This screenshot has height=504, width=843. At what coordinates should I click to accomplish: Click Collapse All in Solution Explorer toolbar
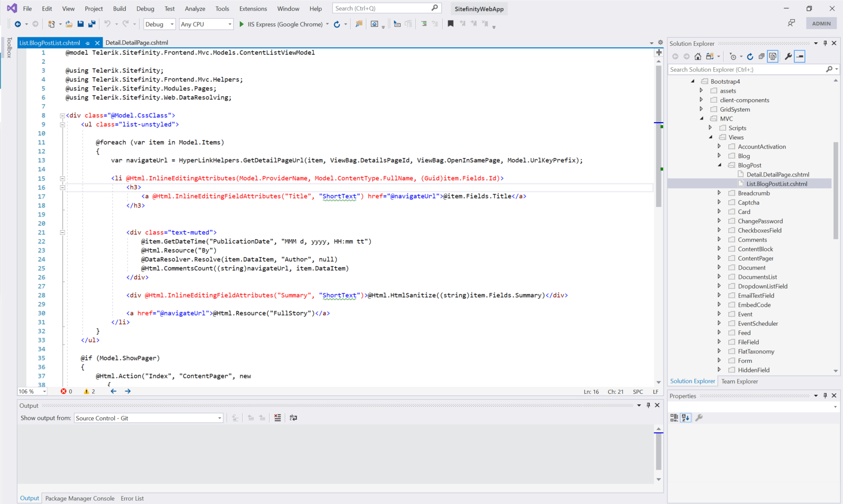(761, 56)
